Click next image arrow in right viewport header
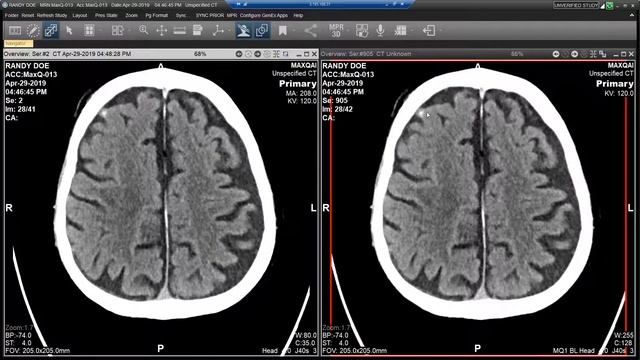The width and height of the screenshot is (640, 360). click(x=575, y=54)
